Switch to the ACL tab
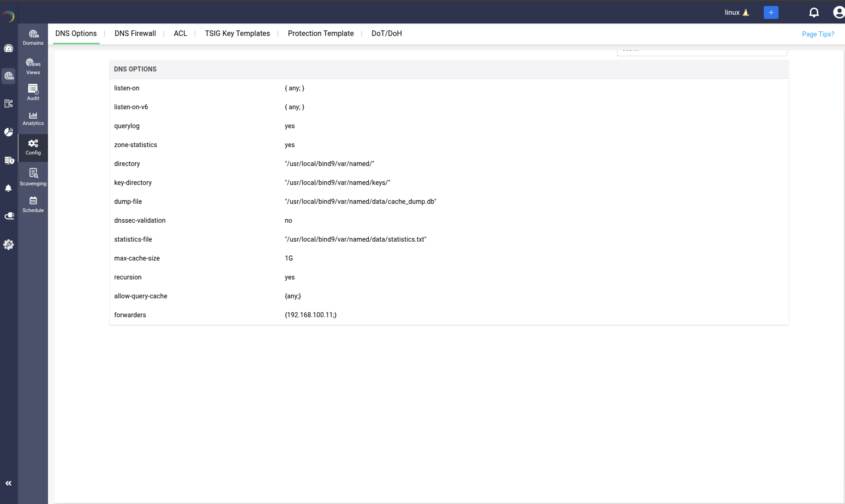Viewport: 845px width, 504px height. [x=180, y=34]
